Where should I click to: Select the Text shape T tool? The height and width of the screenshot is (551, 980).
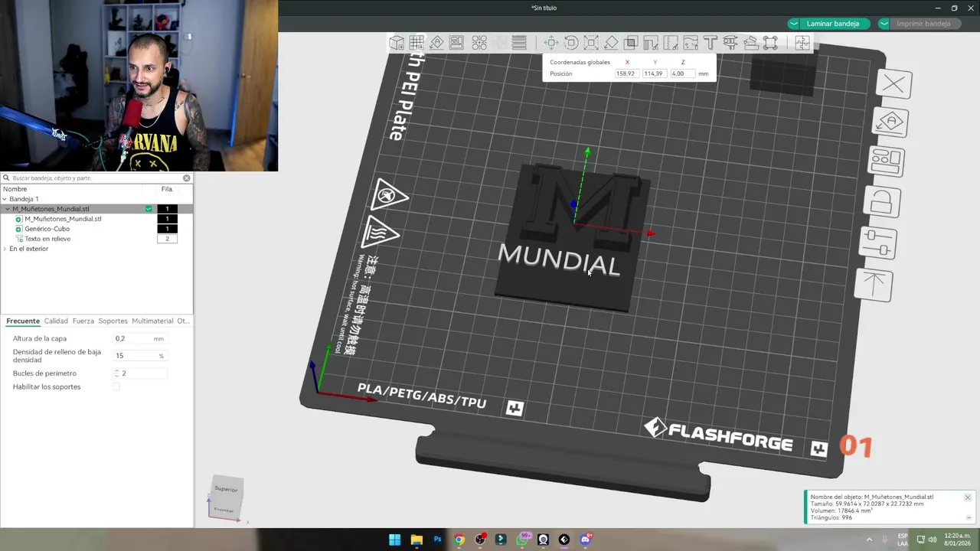[710, 43]
